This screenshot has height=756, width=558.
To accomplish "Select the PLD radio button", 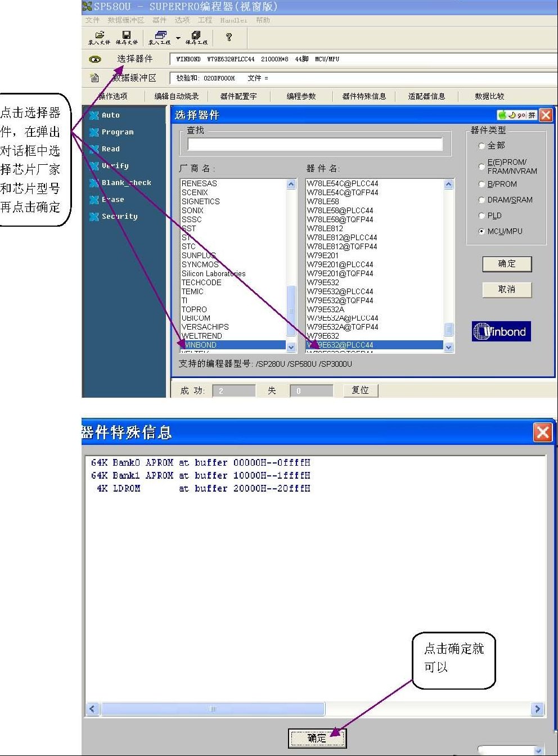I will (x=481, y=215).
